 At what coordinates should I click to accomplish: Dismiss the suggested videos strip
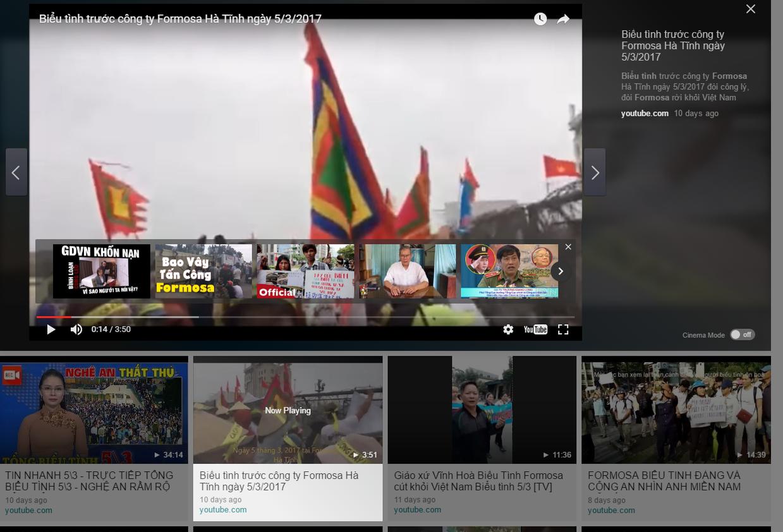(x=568, y=247)
